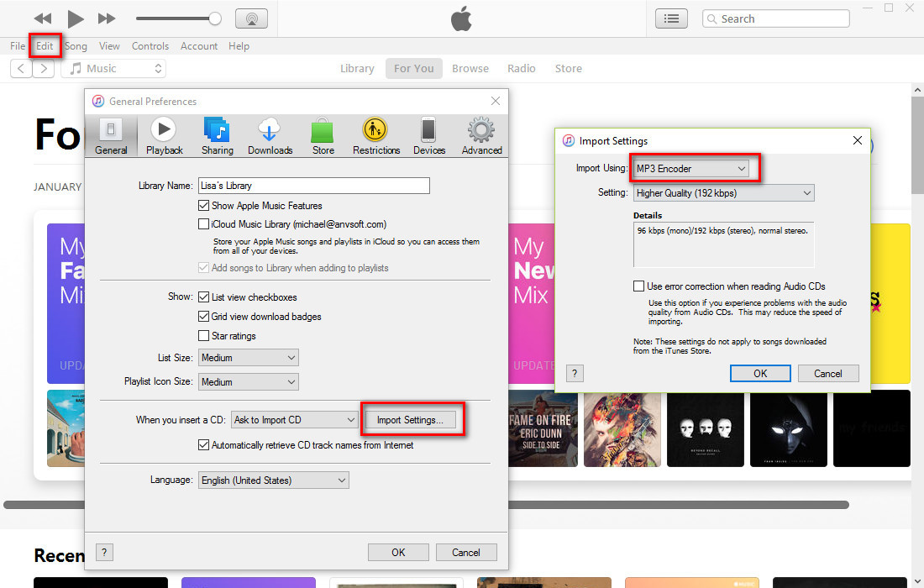The width and height of the screenshot is (924, 588).
Task: Open the My New Music Mix card
Action: tap(532, 303)
